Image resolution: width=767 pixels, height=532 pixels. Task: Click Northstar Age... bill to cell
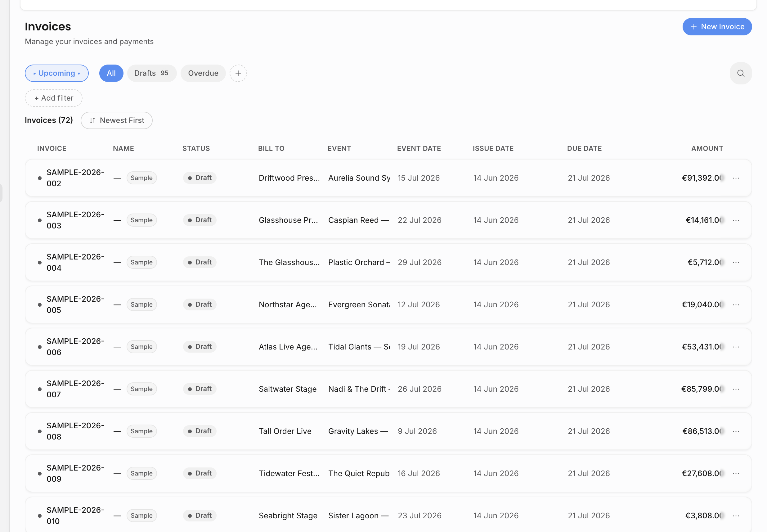click(x=288, y=305)
